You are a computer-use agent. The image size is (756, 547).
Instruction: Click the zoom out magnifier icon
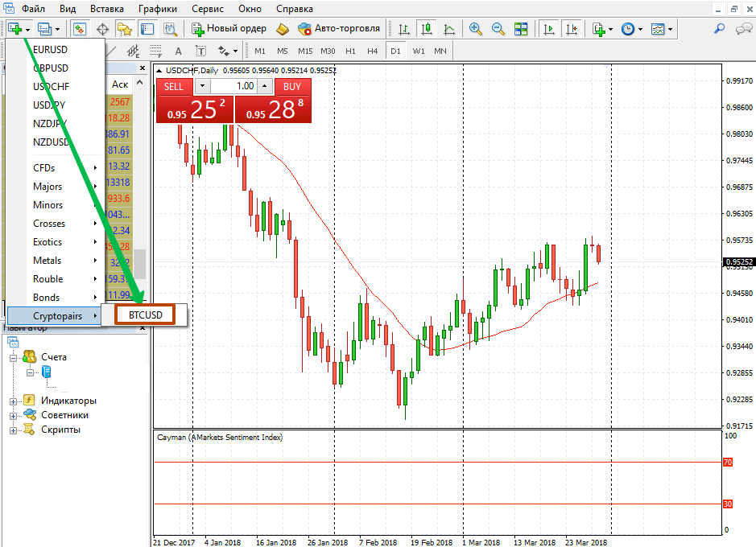498,29
